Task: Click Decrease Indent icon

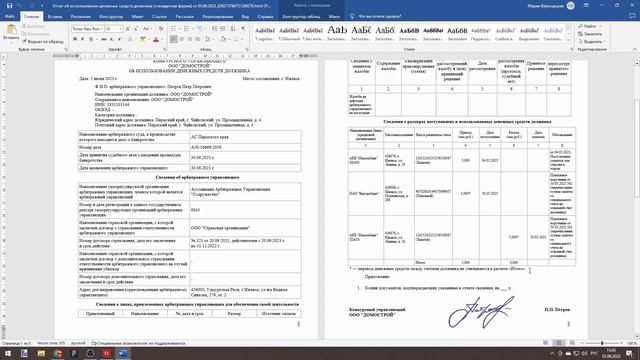Action: tap(214, 29)
